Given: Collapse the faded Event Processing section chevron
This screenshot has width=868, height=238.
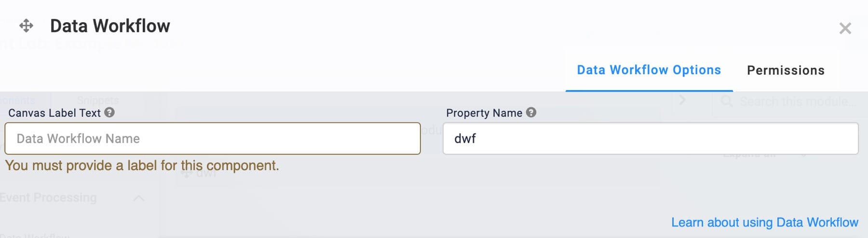Looking at the screenshot, I should click(x=138, y=198).
